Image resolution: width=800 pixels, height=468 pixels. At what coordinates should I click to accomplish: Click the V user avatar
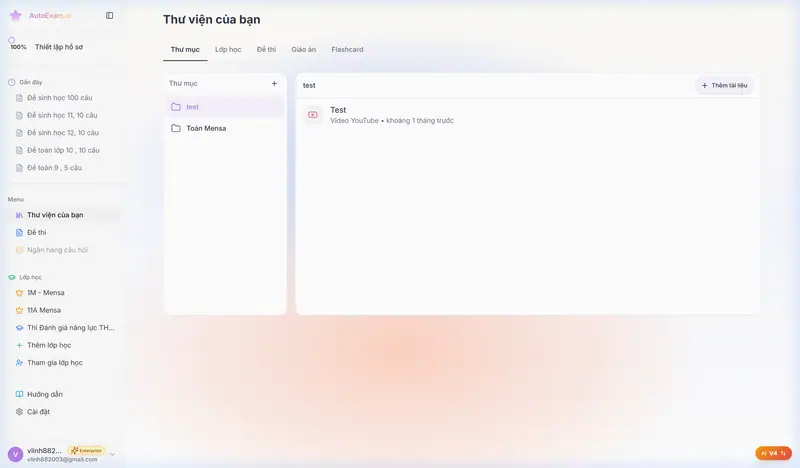tap(15, 454)
